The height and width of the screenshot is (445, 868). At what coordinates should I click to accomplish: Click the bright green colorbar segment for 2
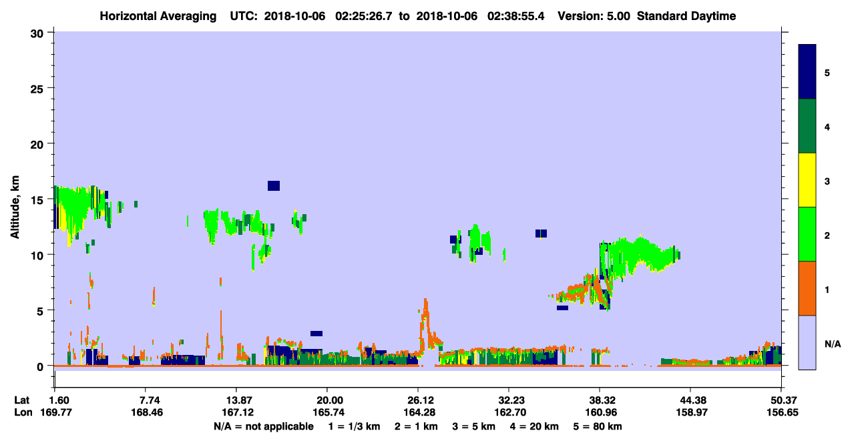pyautogui.click(x=807, y=234)
